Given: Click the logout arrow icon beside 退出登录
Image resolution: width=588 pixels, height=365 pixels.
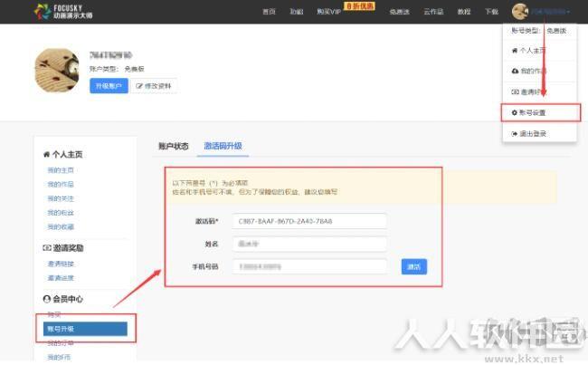Looking at the screenshot, I should coord(515,134).
